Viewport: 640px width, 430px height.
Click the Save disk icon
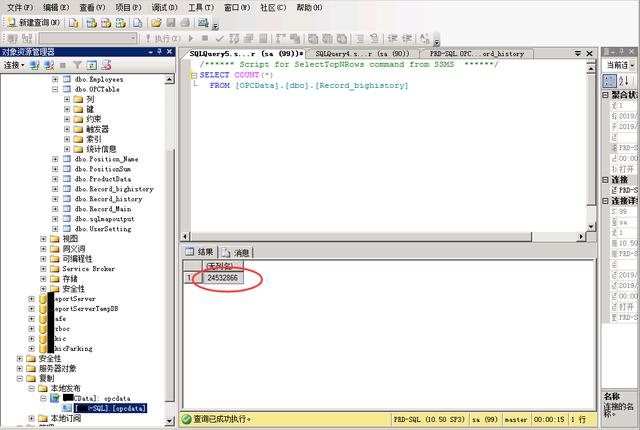pyautogui.click(x=171, y=23)
